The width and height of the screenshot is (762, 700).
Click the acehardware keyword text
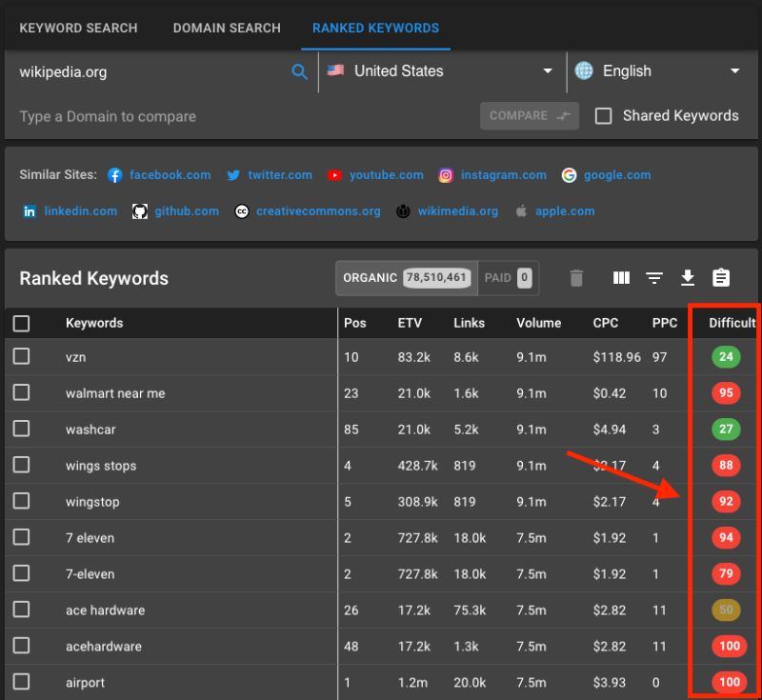[x=104, y=647]
